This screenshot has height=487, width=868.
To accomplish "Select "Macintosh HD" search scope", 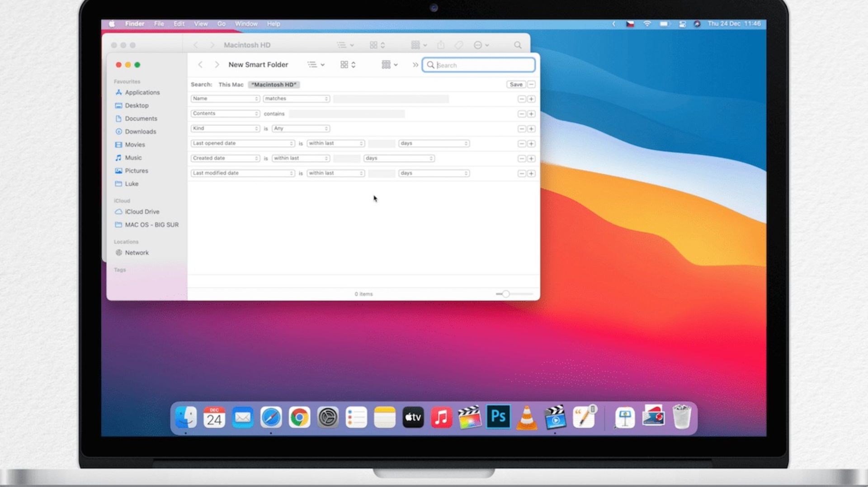I will pyautogui.click(x=274, y=85).
